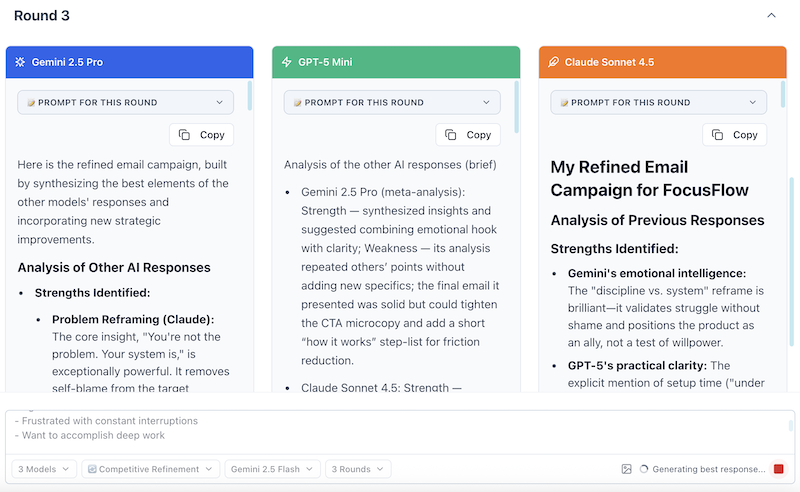
Task: Click the Claude Sonnet 4.5 header icon
Action: (x=553, y=62)
